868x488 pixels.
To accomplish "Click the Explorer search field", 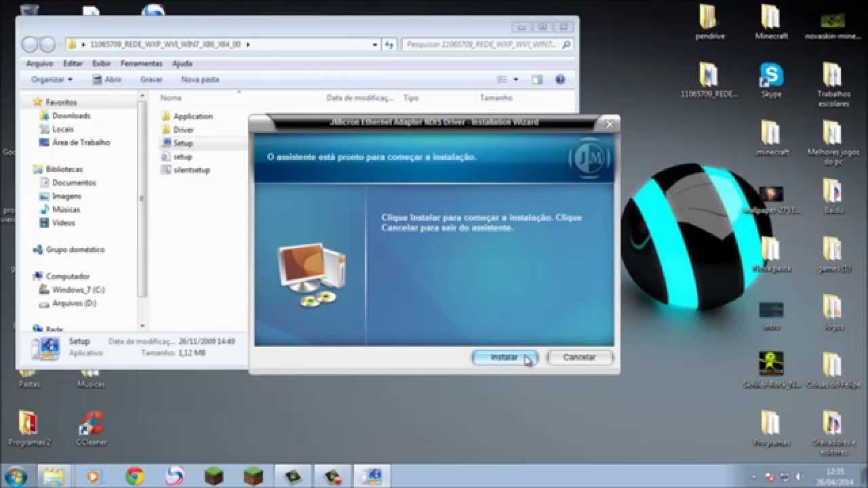I will tap(487, 45).
